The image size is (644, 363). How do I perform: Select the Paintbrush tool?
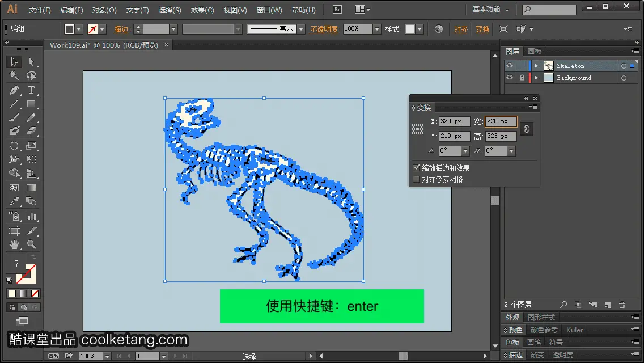(14, 117)
